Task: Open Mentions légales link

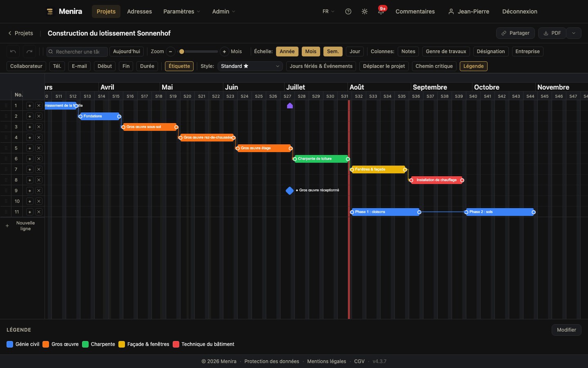Action: [327, 361]
